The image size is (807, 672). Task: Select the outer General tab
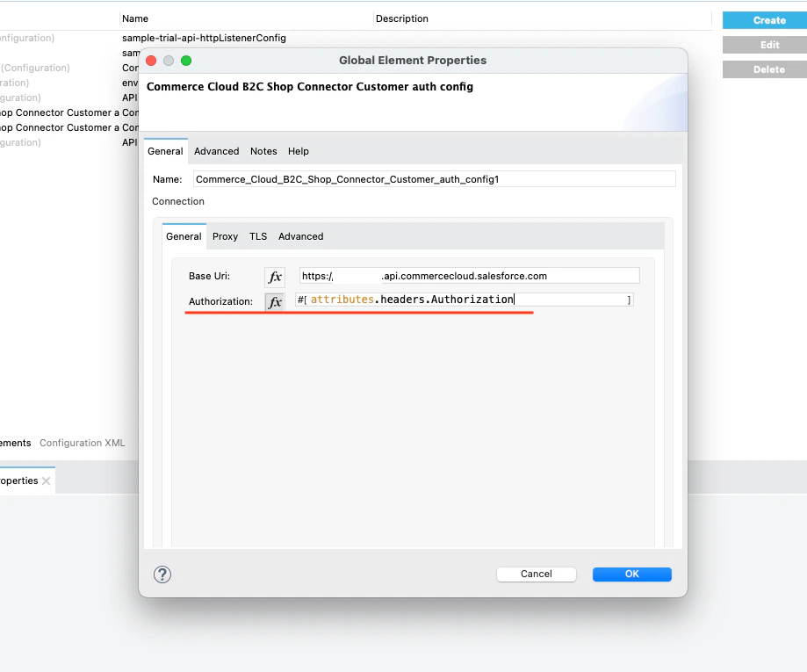[x=165, y=151]
